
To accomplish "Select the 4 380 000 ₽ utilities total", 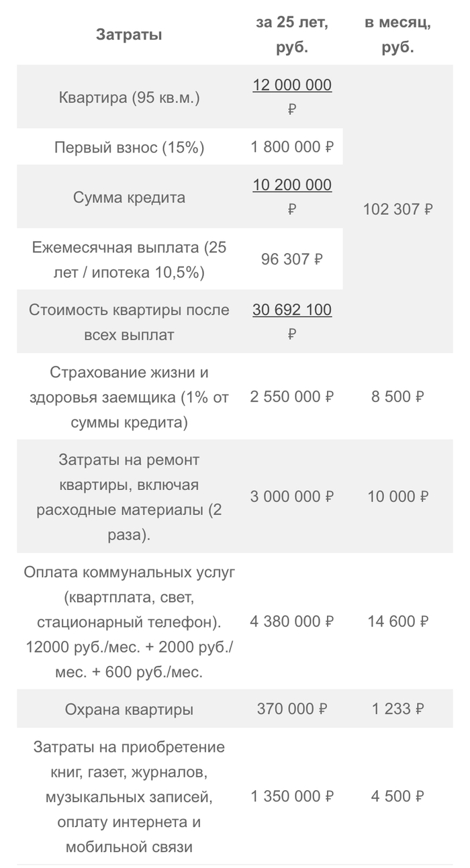I will coord(292,622).
